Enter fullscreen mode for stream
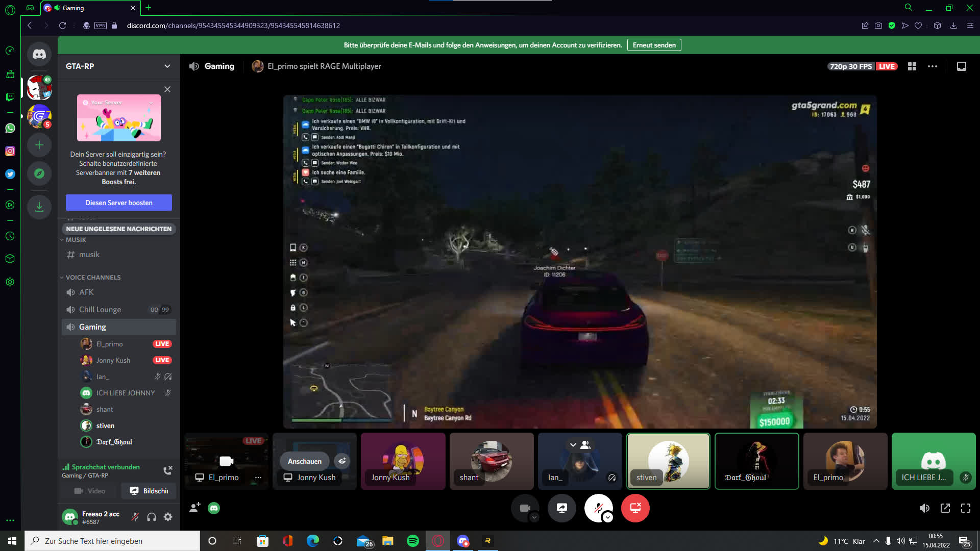Viewport: 980px width, 551px height. click(x=966, y=508)
